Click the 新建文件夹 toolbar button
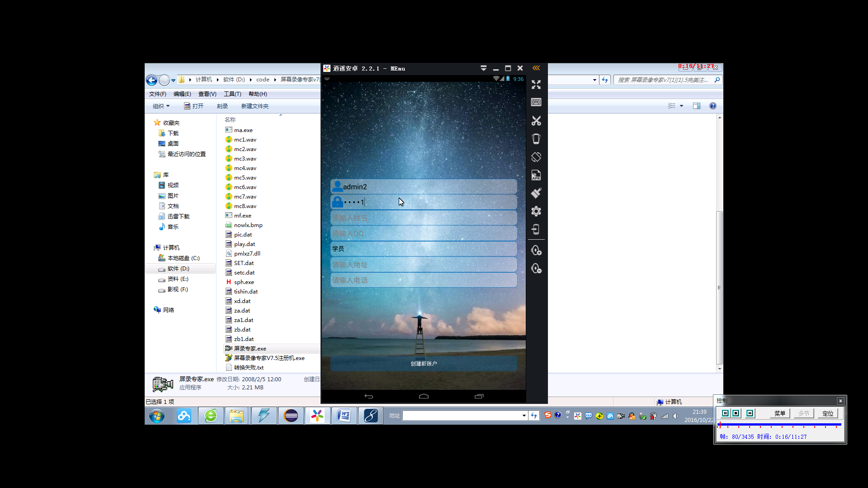This screenshot has height=488, width=868. pos(255,106)
